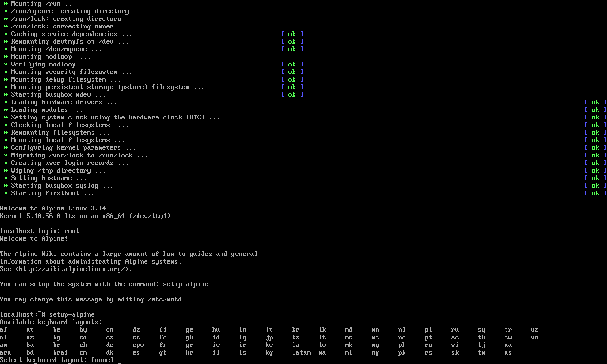Click 'Setting system clock using the hardware clock' line

[x=112, y=118]
